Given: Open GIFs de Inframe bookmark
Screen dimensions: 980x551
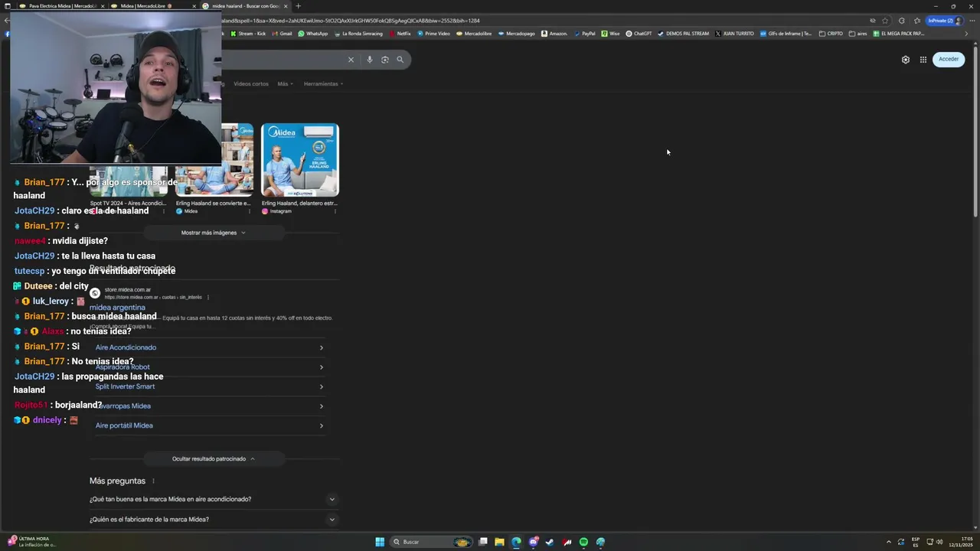Looking at the screenshot, I should click(x=786, y=34).
